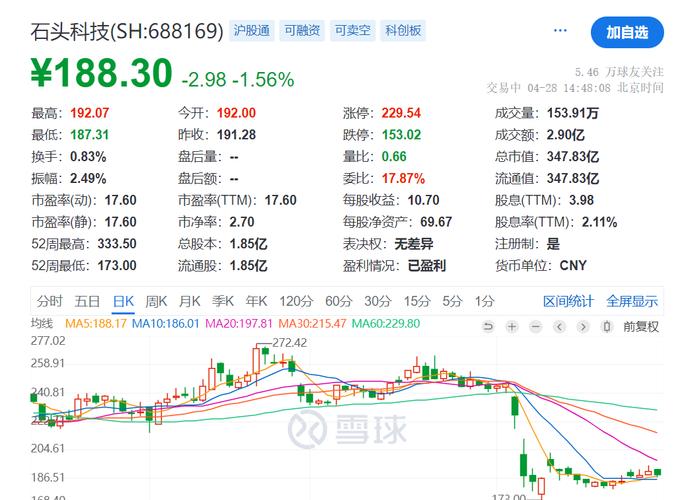Click the current price ¥188.30
Screen dimensions: 678x500
[102, 73]
